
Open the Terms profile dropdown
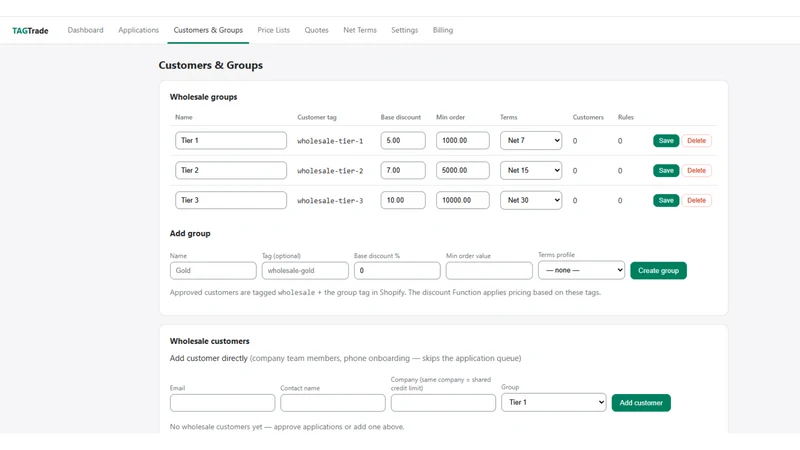(581, 270)
